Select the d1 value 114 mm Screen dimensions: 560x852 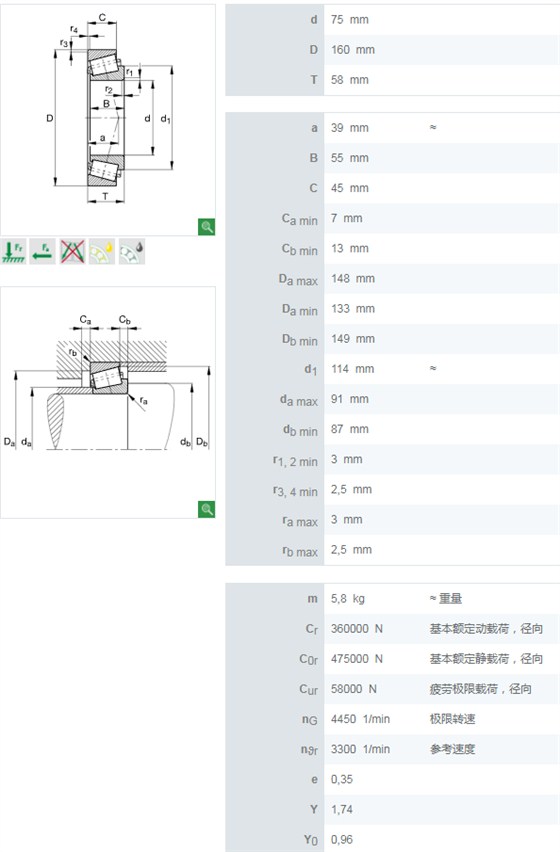353,369
